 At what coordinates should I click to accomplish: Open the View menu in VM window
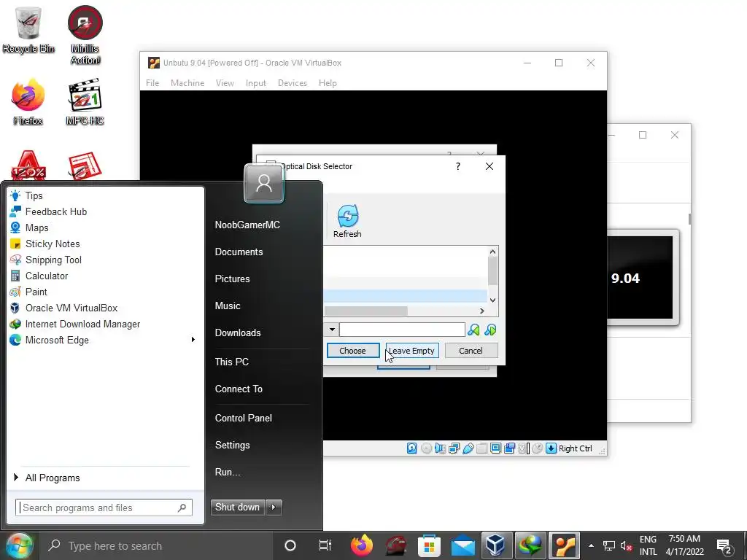point(225,83)
